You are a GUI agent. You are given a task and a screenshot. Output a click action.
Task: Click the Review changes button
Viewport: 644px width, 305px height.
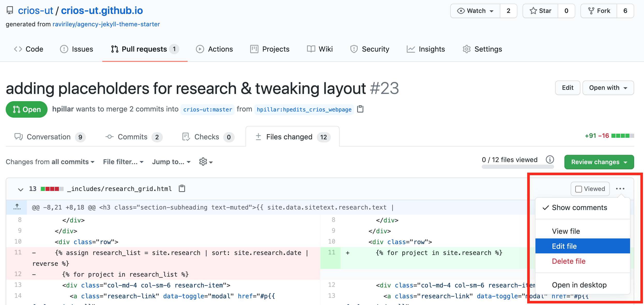pos(599,162)
